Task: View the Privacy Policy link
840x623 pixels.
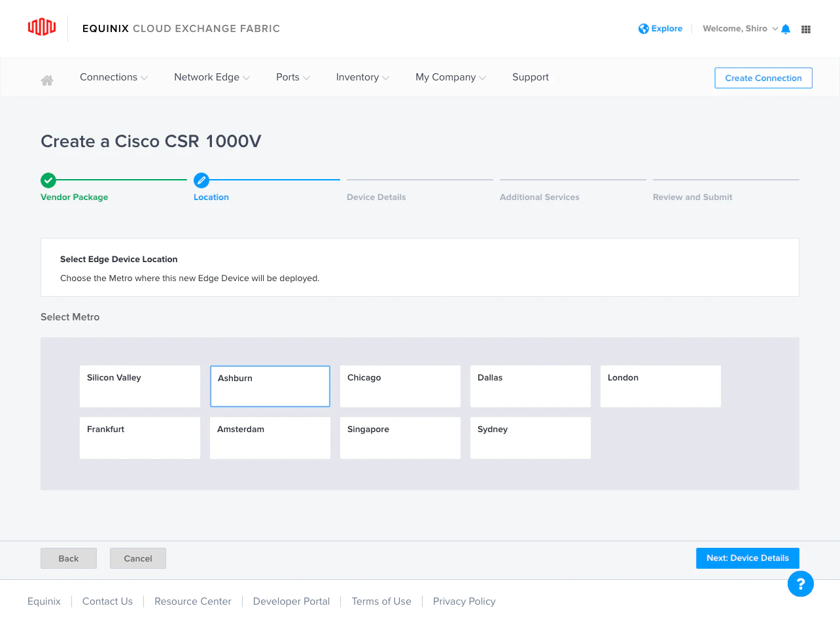Action: tap(464, 601)
